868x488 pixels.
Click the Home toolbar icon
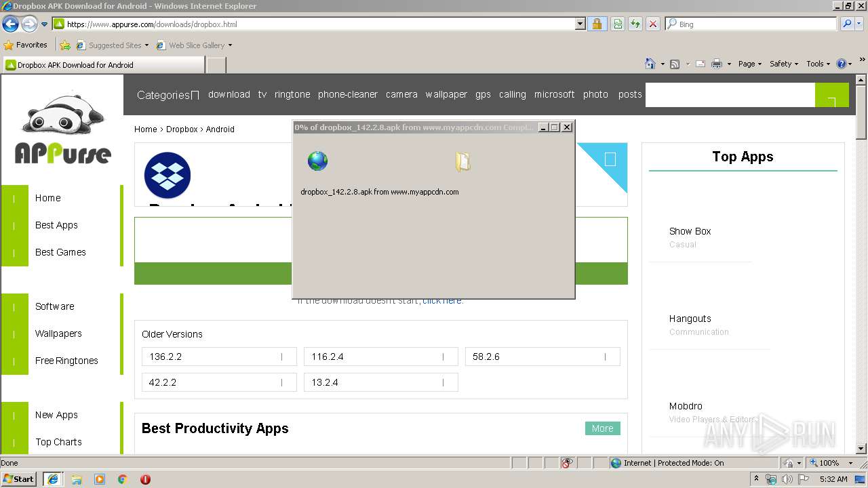click(x=650, y=64)
